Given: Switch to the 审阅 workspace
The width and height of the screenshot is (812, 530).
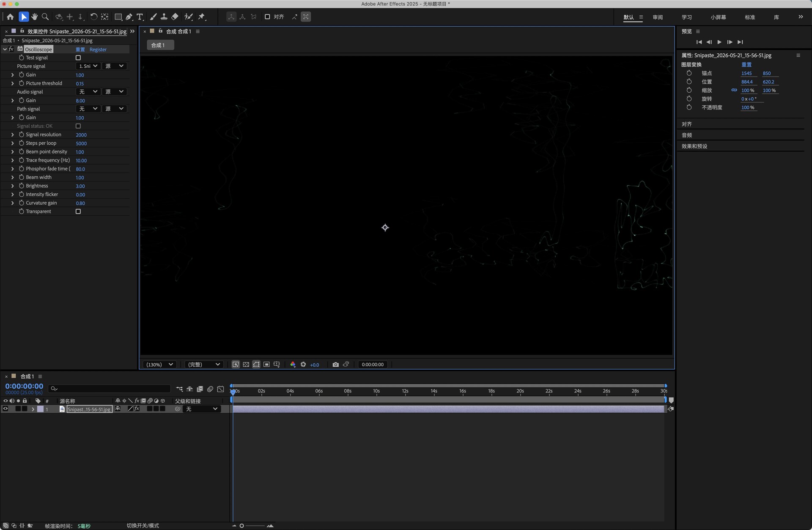Looking at the screenshot, I should 658,17.
